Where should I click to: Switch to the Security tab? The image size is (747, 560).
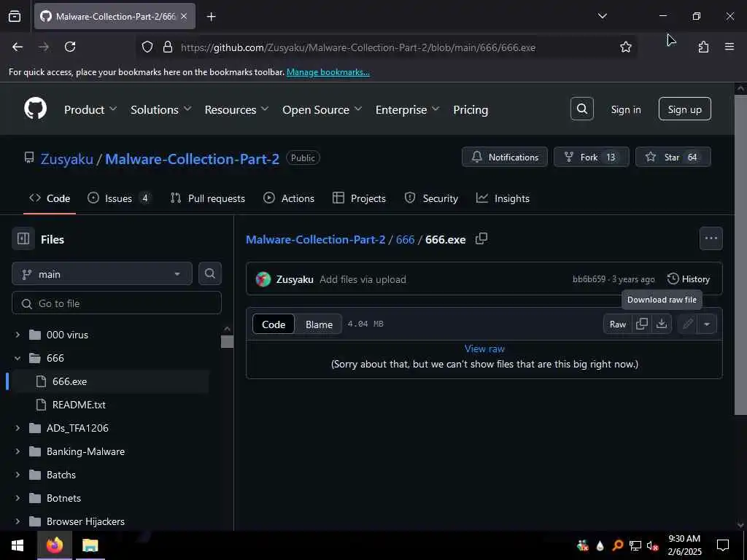click(431, 198)
